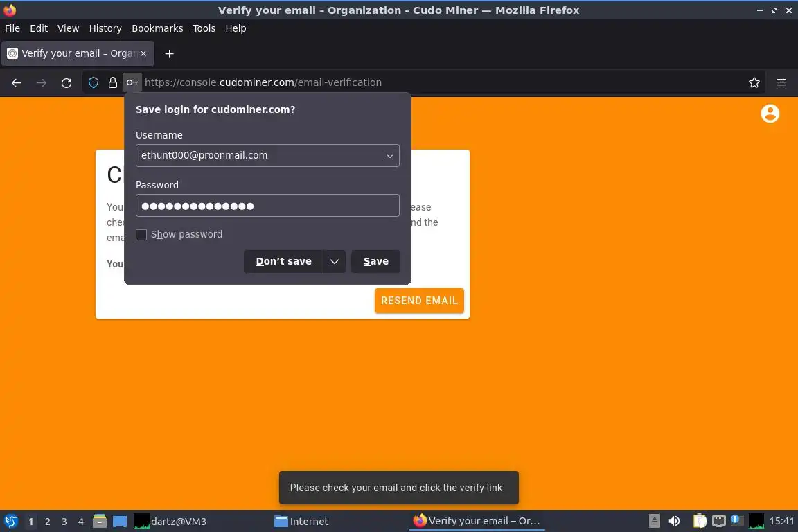This screenshot has height=532, width=798.
Task: Open the History menu
Action: (x=105, y=28)
